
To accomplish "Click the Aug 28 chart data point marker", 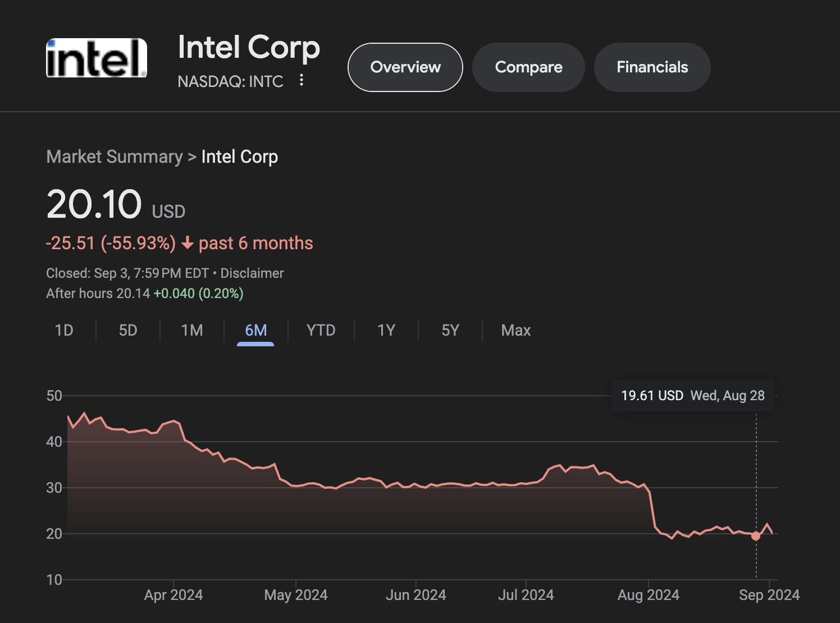I will (x=756, y=536).
